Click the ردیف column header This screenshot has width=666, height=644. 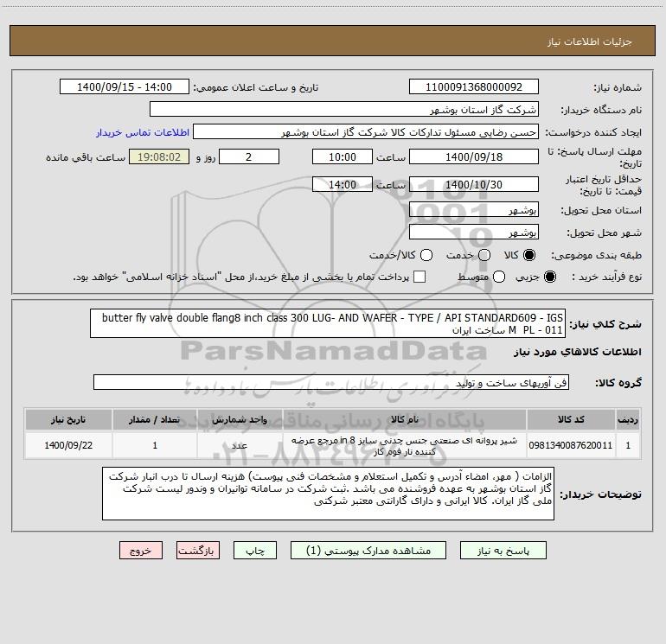click(x=628, y=419)
